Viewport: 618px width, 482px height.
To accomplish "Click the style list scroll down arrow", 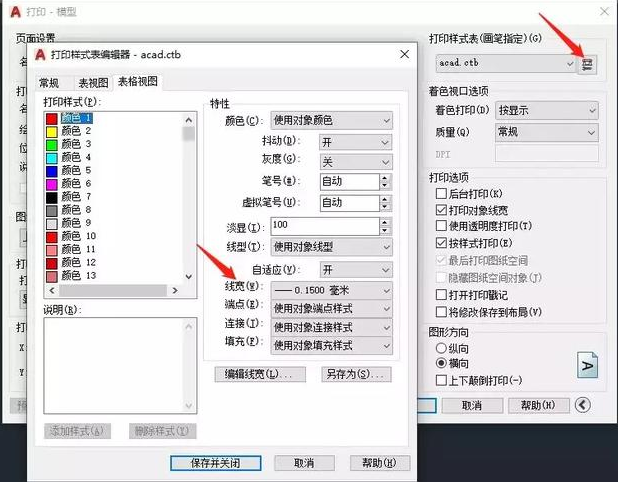I will [189, 277].
